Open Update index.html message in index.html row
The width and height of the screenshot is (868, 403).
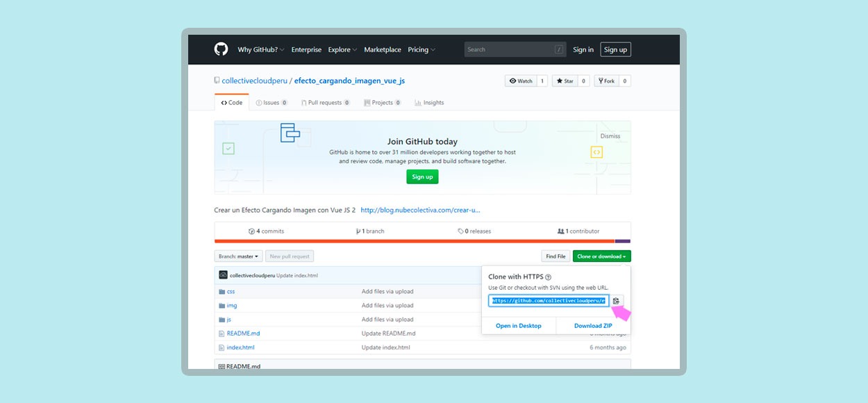(386, 347)
